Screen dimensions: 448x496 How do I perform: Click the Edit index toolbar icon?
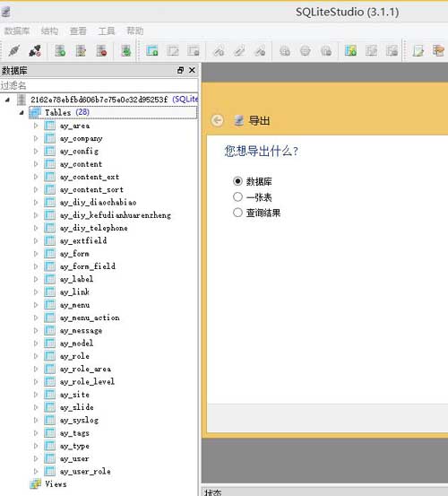point(239,50)
